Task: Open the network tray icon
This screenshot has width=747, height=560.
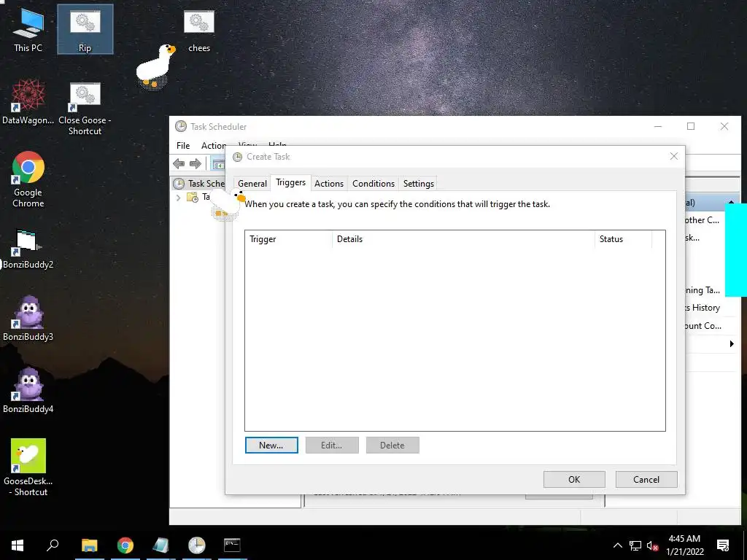Action: tap(635, 545)
